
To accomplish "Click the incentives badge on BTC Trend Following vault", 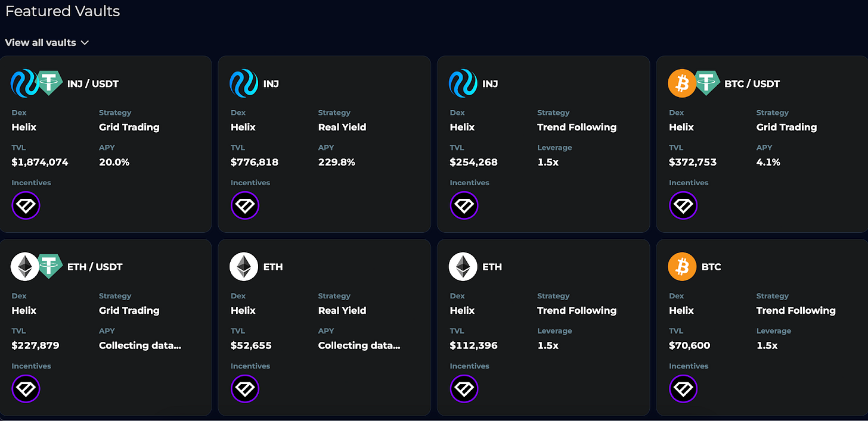I will [x=683, y=389].
